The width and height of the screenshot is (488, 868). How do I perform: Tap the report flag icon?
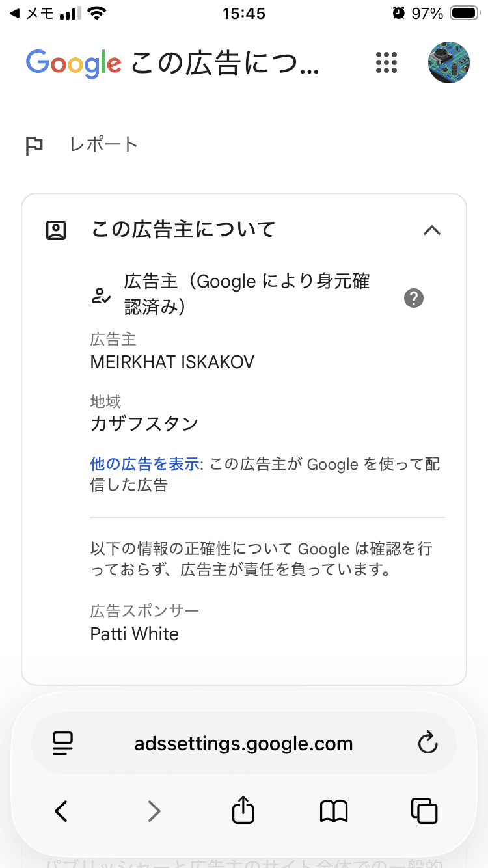point(34,146)
